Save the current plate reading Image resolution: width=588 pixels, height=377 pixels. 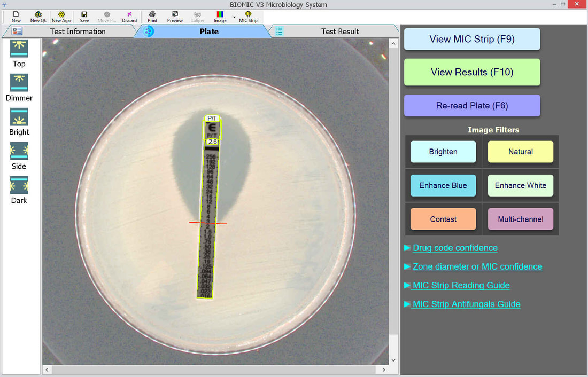coord(84,17)
